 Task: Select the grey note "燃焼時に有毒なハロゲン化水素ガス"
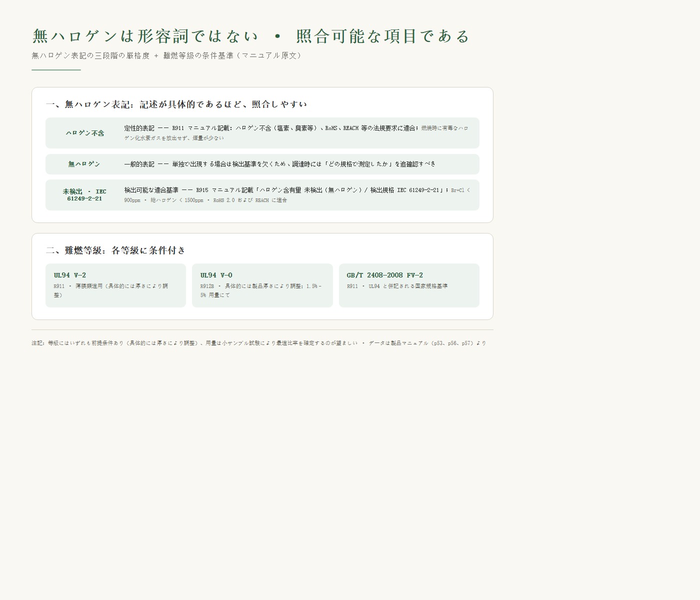coord(296,133)
